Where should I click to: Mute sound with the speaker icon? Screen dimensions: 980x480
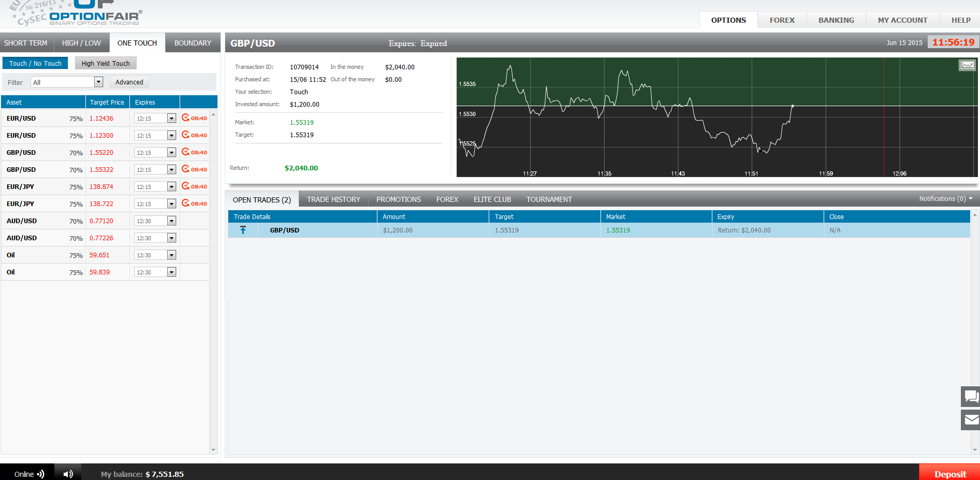coord(68,474)
